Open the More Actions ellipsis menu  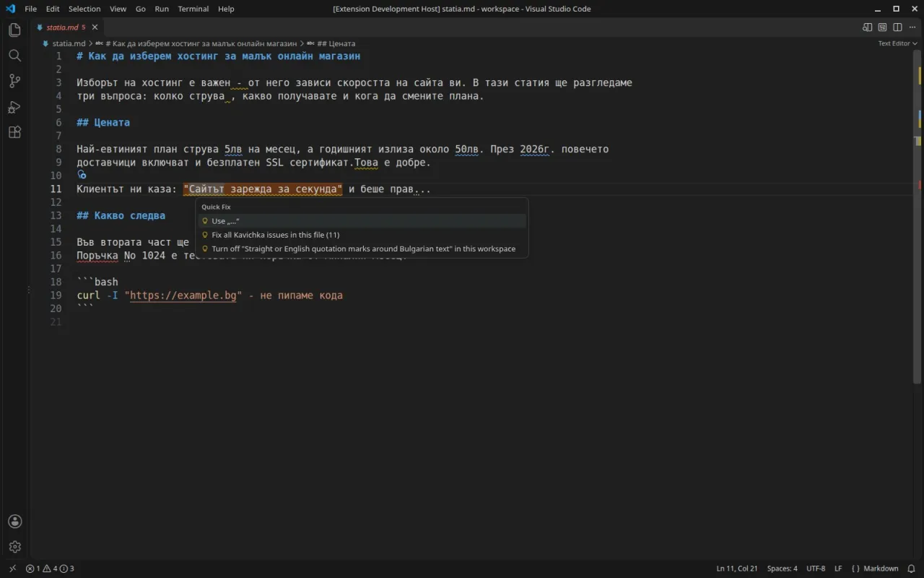tap(912, 27)
